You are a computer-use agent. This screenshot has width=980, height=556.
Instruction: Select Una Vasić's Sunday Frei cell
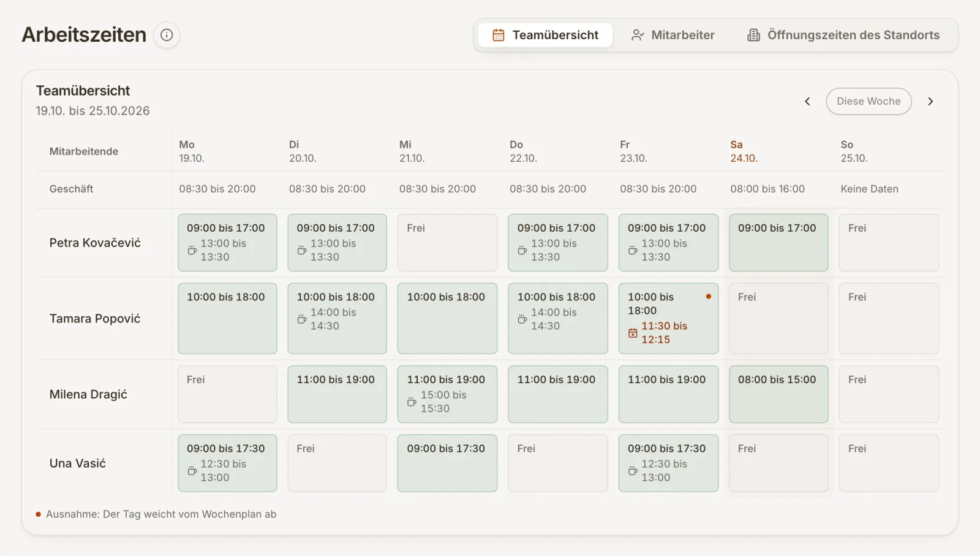[x=889, y=463]
